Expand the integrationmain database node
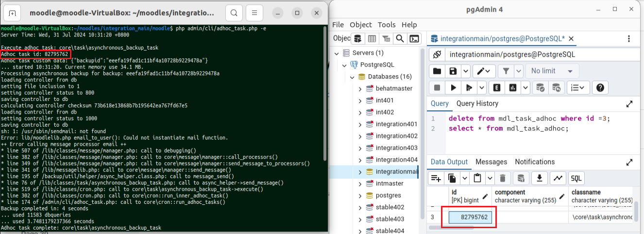The image size is (644, 234). [360, 171]
